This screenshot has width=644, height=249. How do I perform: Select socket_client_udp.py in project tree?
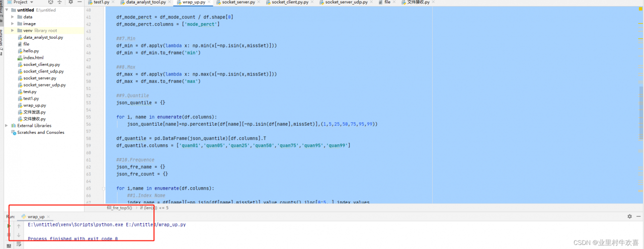point(43,71)
